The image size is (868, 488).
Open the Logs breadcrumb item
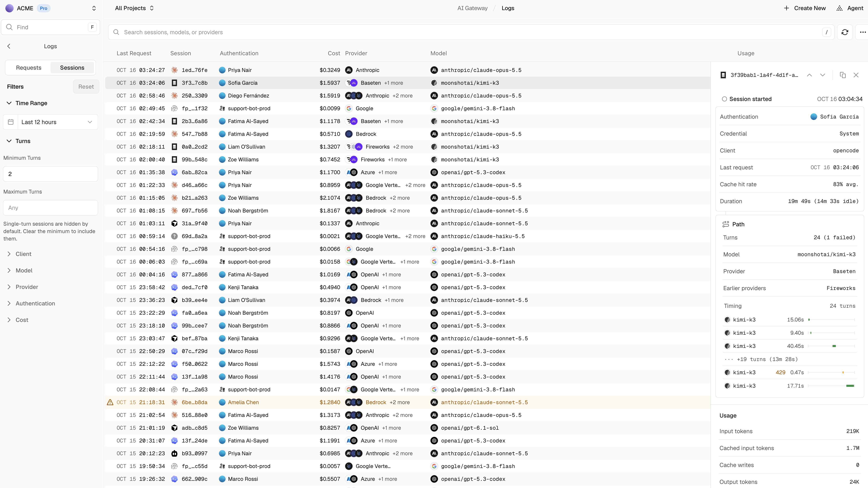point(507,8)
